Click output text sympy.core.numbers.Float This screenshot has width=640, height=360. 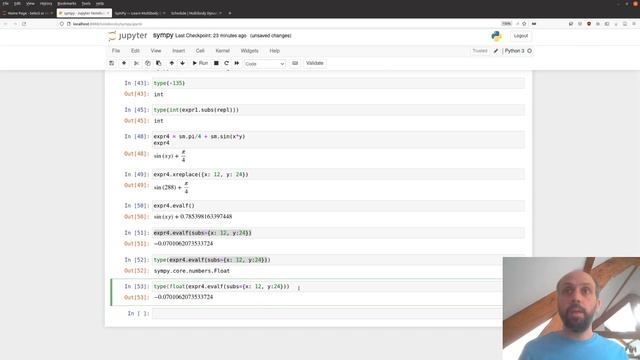(192, 271)
